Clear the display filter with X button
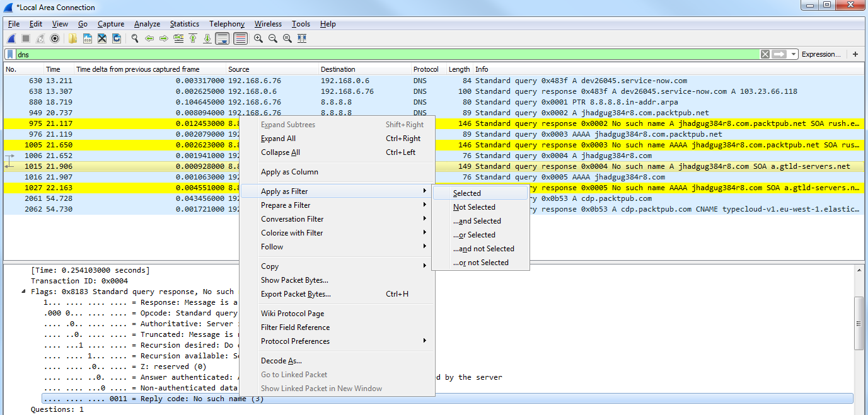Screen dimensions: 868x415 [765, 54]
